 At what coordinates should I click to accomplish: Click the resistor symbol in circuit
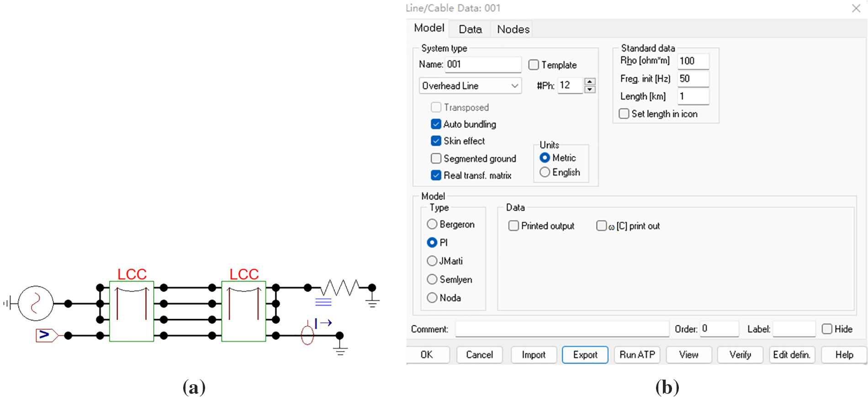[x=340, y=288]
